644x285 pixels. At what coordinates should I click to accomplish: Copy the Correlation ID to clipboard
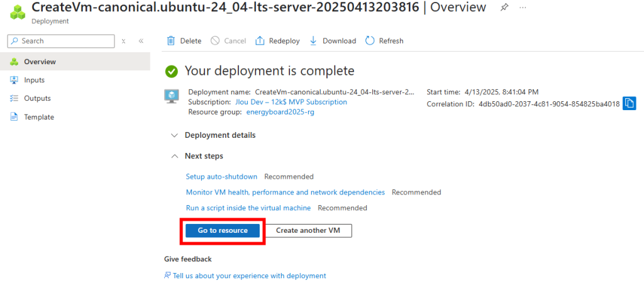point(629,103)
